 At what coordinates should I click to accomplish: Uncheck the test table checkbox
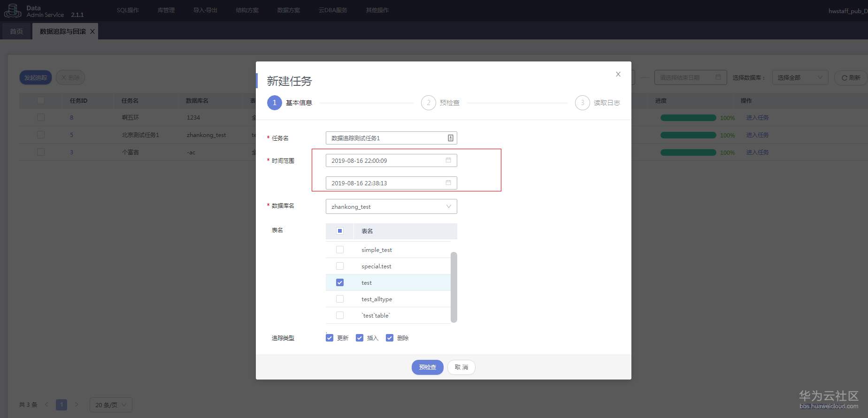[340, 282]
